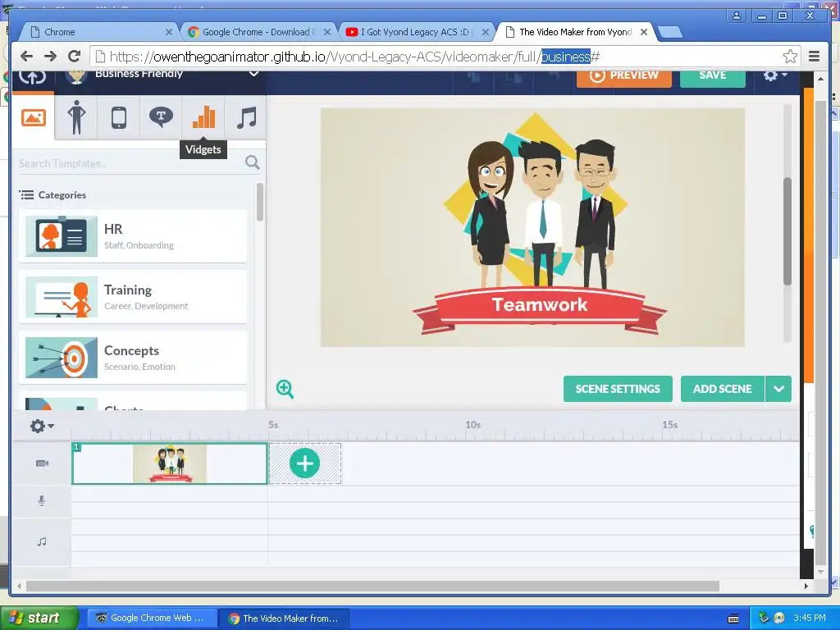This screenshot has height=630, width=840.
Task: Select the HR template category
Action: pos(133,236)
